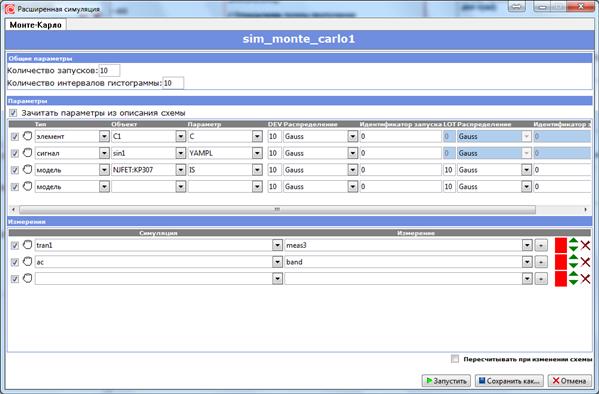Open the 'элемент' type dropdown
Screen dimensions: 599x394
pos(104,136)
